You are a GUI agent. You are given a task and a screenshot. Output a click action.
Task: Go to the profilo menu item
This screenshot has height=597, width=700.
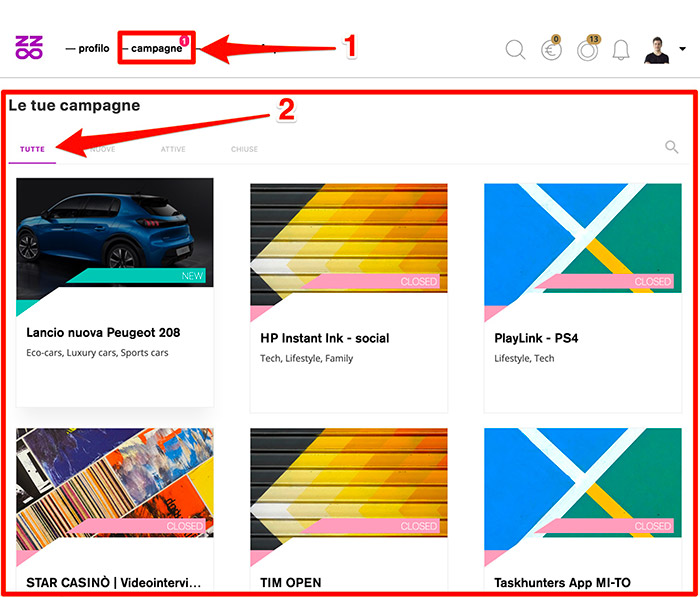point(88,48)
